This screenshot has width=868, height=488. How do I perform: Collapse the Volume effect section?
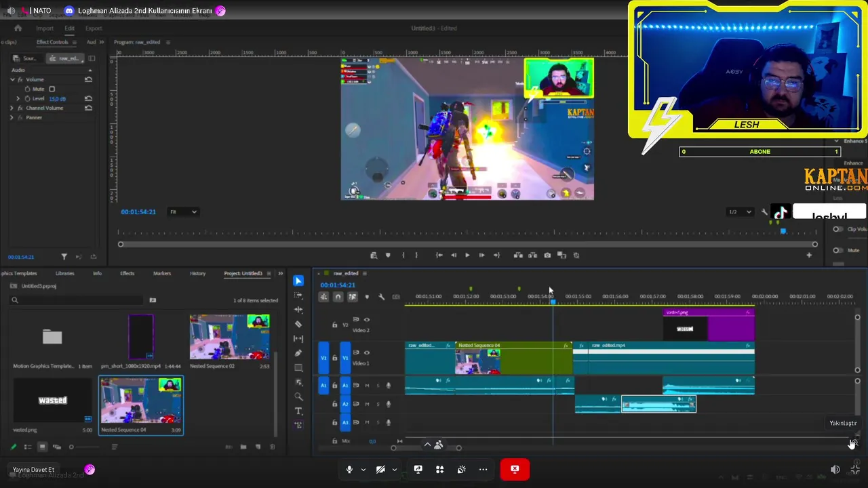click(12, 79)
